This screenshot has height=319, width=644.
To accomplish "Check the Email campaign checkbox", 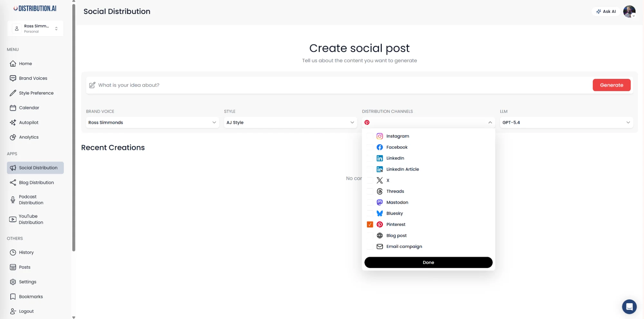I will [370, 247].
